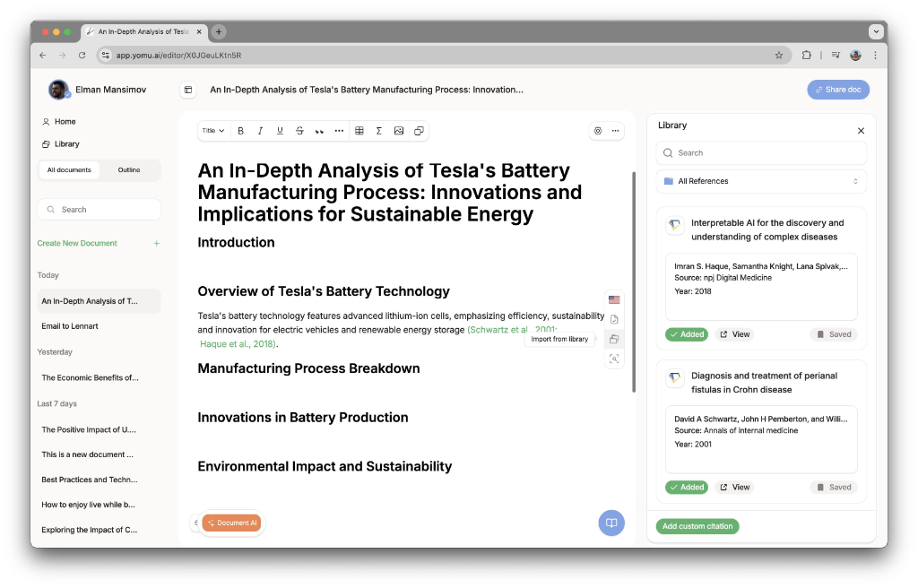Toggle the sidebar panel icon beside the document title

pos(188,90)
